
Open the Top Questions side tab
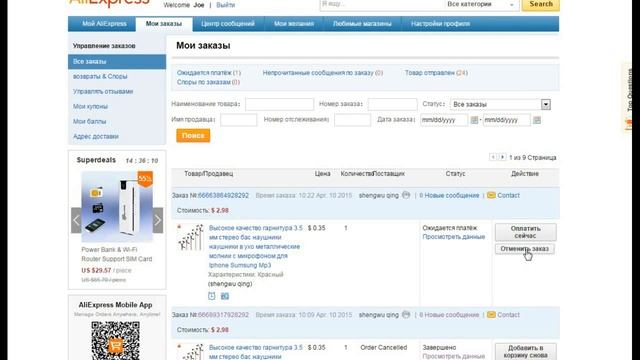click(x=629, y=97)
